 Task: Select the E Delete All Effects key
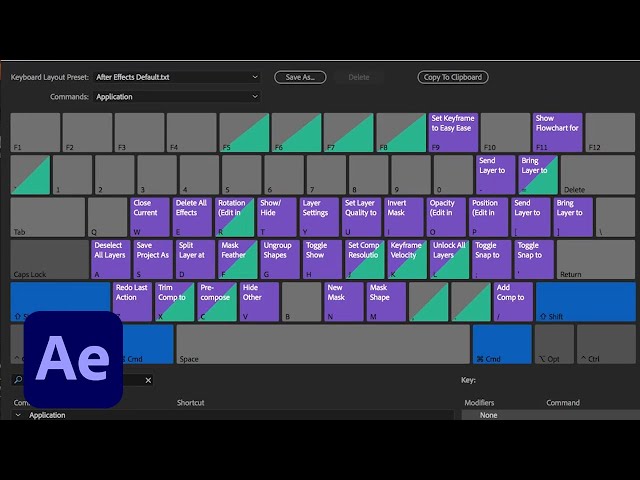pyautogui.click(x=192, y=217)
